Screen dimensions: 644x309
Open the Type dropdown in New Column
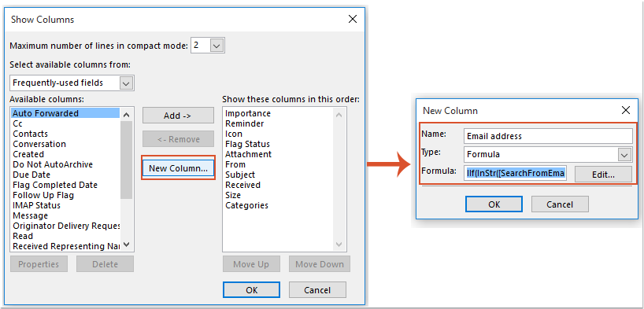tap(624, 155)
